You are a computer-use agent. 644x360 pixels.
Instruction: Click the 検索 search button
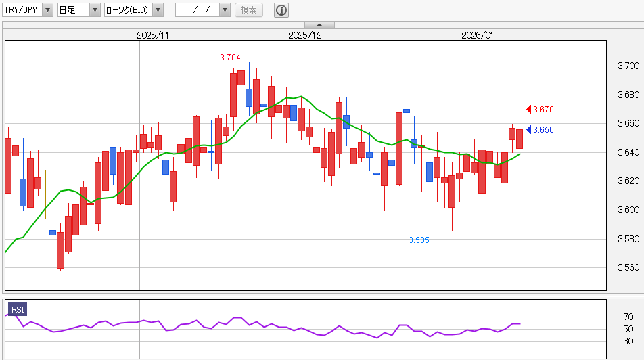tap(249, 10)
